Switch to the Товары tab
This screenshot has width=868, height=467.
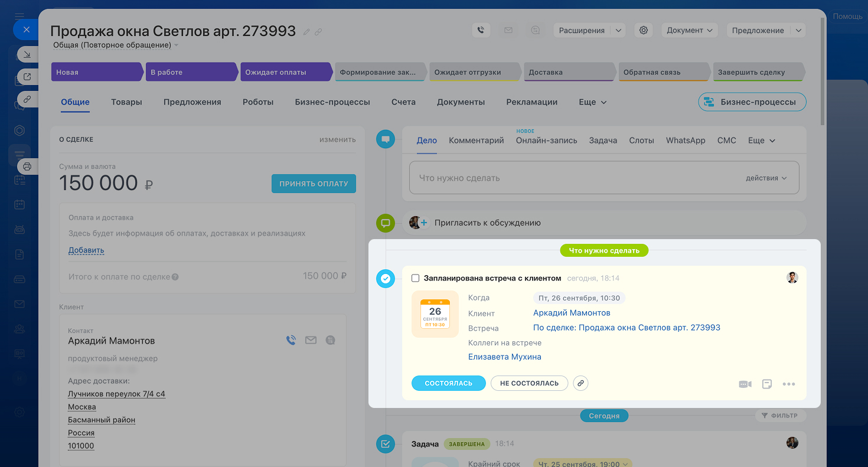126,102
